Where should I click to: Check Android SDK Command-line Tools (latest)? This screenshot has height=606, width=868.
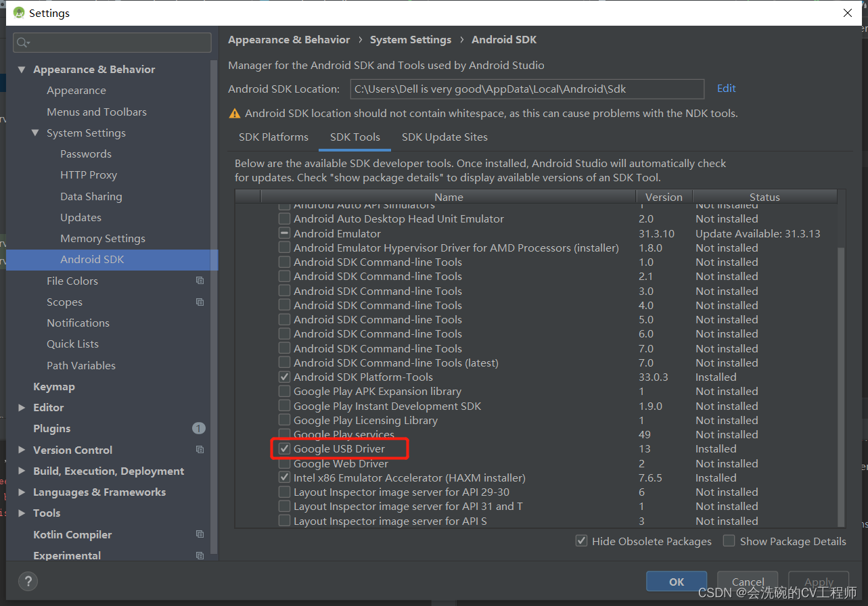pos(284,363)
